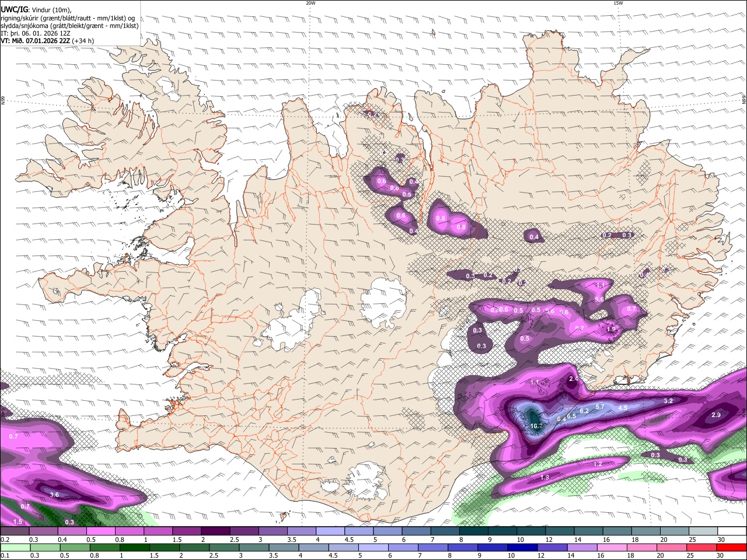Click the 'rigning/skúrir (grænt/blátt/rautt' legend description line
Image resolution: width=747 pixels, height=560 pixels.
[68, 17]
